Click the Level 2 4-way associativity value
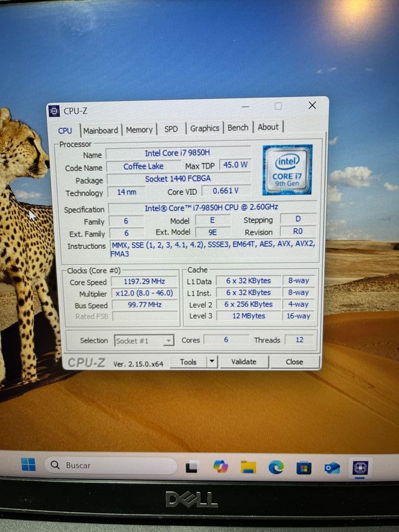 point(299,304)
